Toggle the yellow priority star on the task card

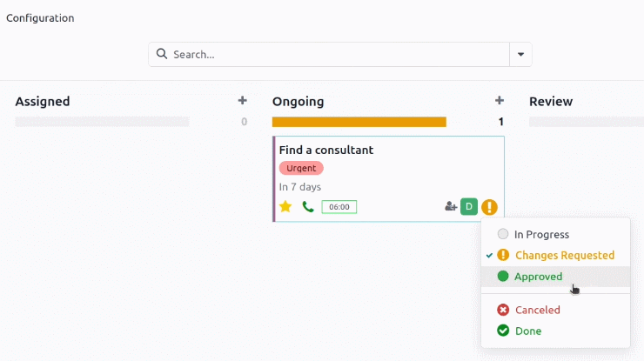coord(285,206)
